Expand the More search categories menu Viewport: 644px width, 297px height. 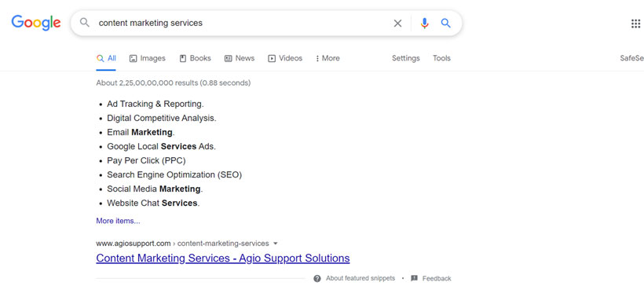[327, 58]
